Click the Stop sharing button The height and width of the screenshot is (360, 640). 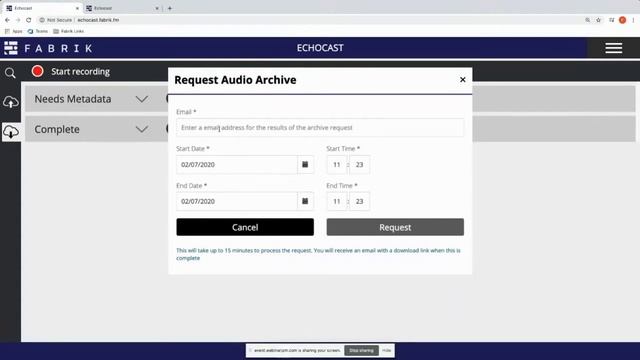[x=361, y=350]
